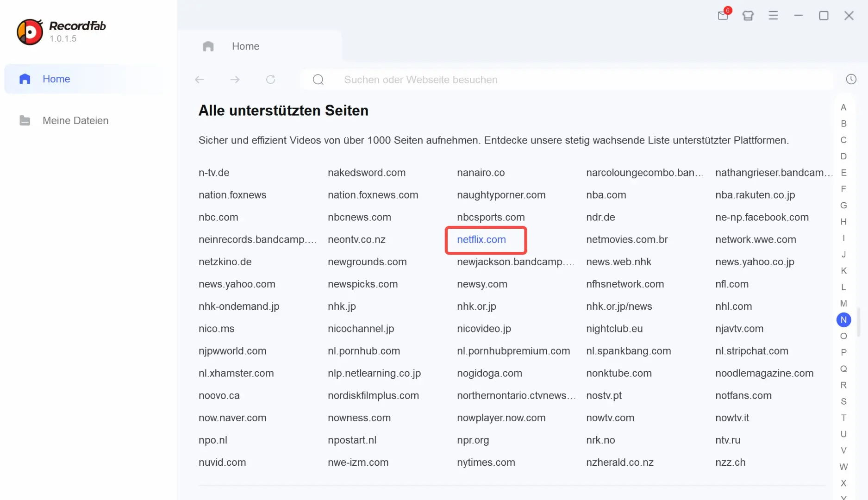Open the nhl.com link
The height and width of the screenshot is (500, 868).
pos(733,306)
